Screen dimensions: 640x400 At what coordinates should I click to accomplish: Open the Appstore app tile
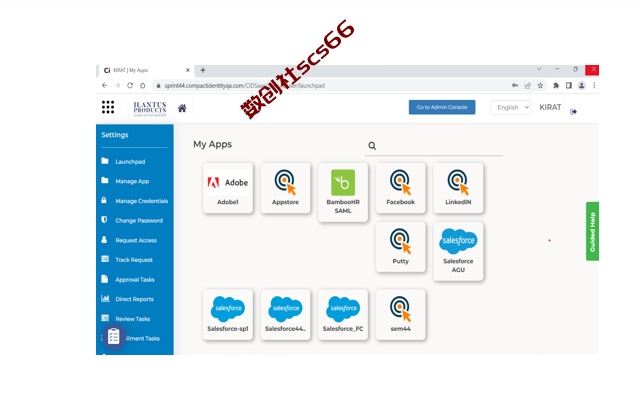tap(285, 188)
